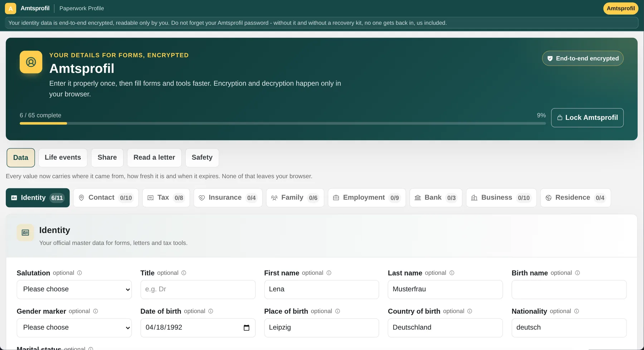Click info icon next to Gender marker

click(96, 311)
